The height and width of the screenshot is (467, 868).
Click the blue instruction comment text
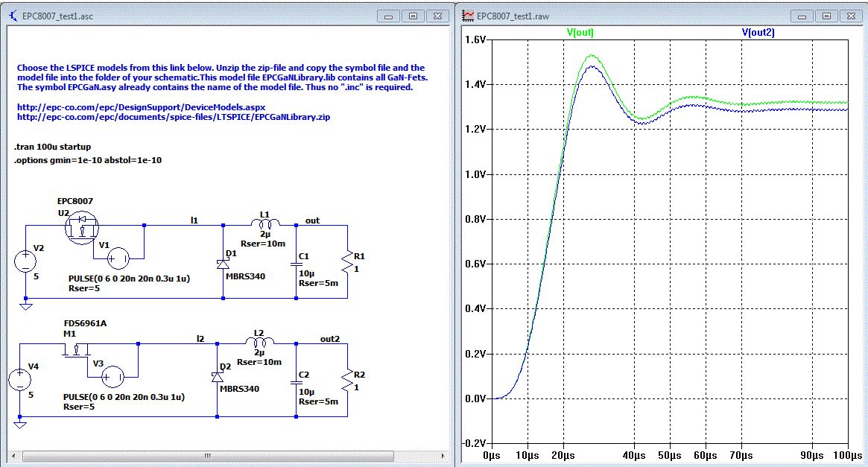222,77
